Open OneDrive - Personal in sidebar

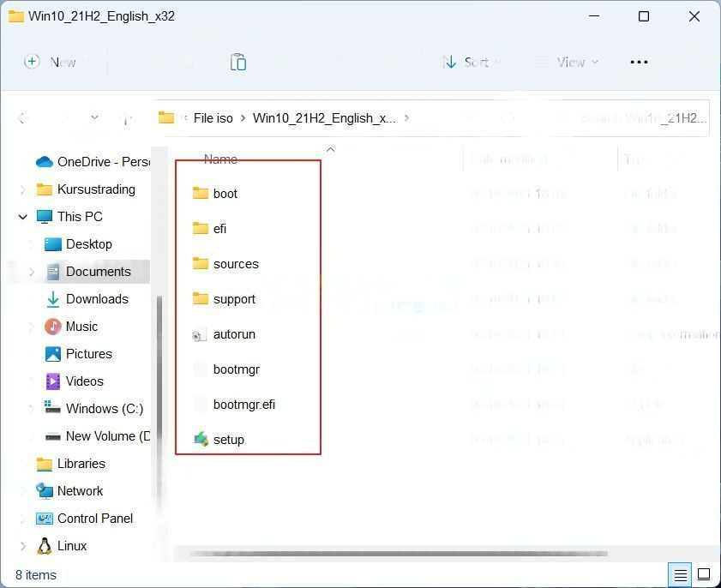(93, 162)
